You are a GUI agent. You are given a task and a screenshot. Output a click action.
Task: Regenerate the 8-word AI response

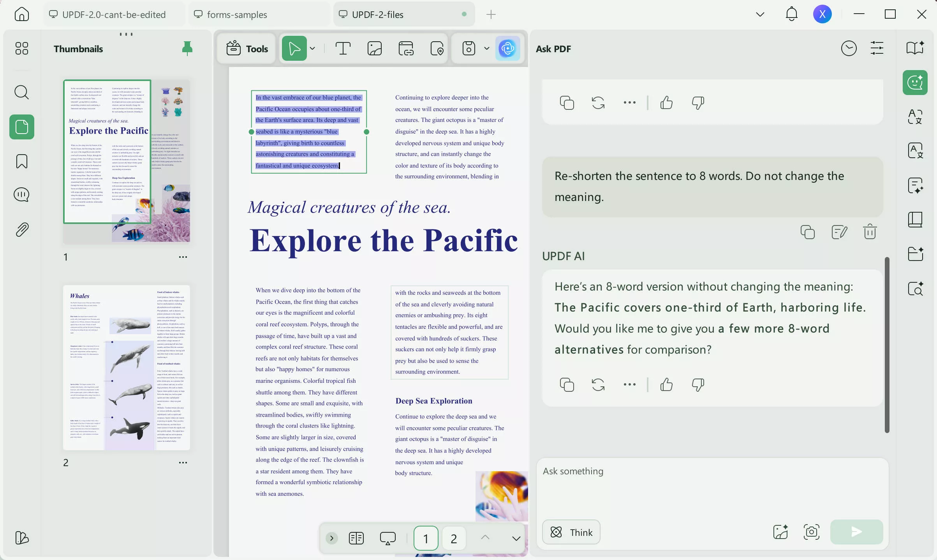point(598,385)
